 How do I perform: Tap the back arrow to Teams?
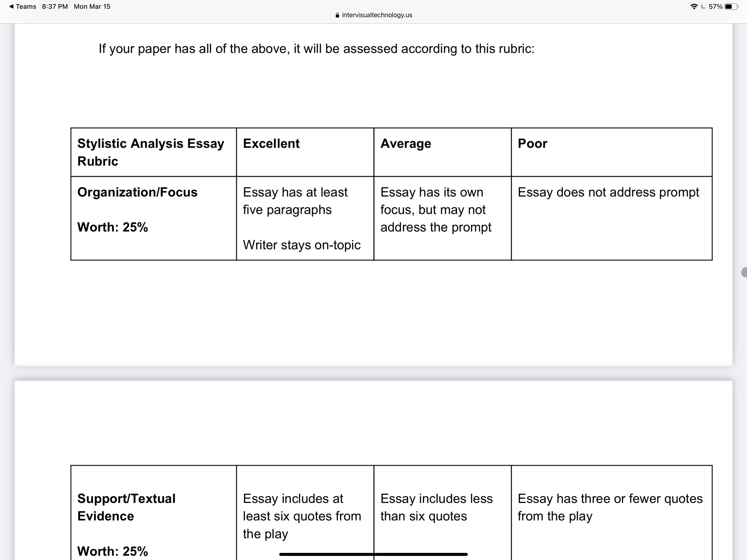[x=11, y=6]
